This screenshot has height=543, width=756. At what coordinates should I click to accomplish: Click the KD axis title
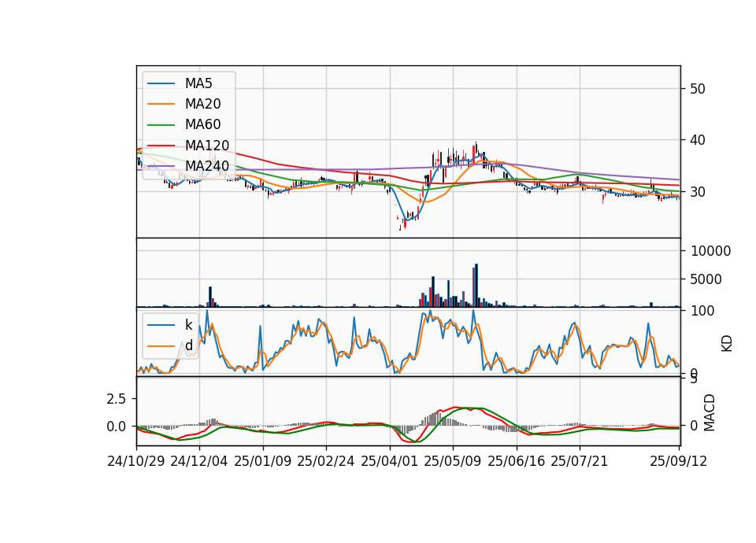pos(727,344)
